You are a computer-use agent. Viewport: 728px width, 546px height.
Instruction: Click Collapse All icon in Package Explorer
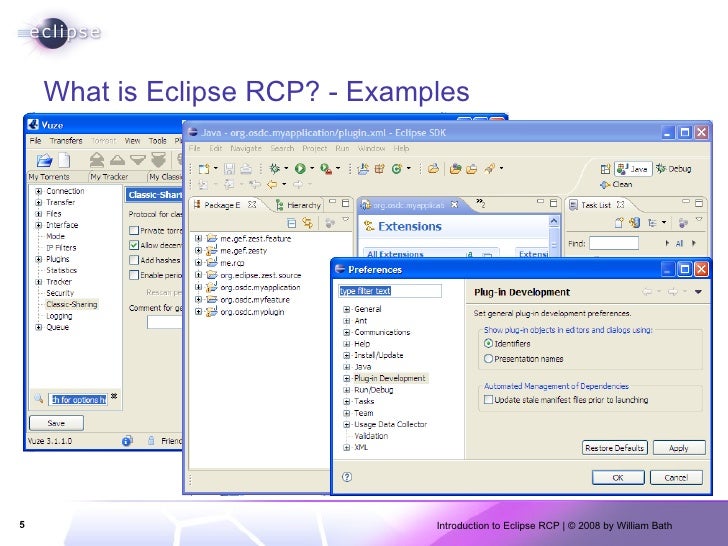point(292,223)
